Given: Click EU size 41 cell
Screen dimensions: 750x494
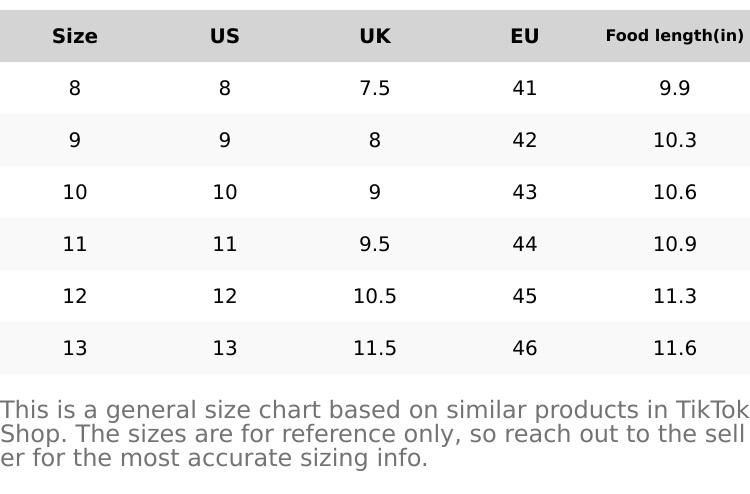Looking at the screenshot, I should 525,88.
